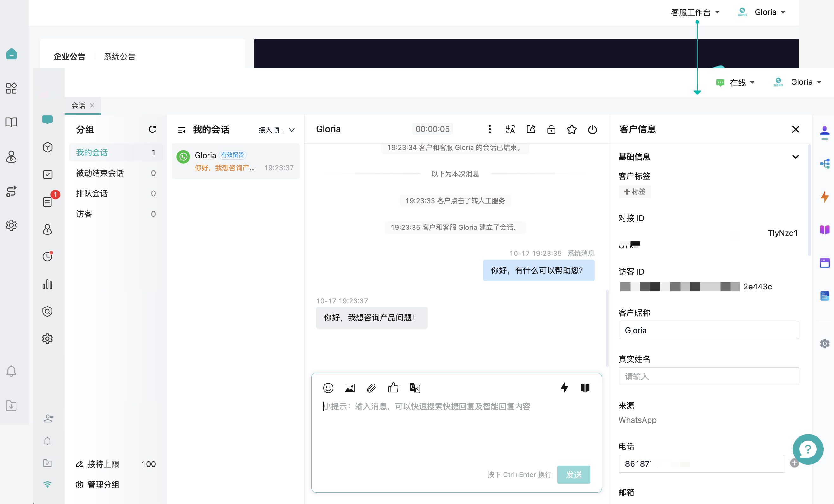
Task: Refresh the 分组 group list
Action: (152, 129)
